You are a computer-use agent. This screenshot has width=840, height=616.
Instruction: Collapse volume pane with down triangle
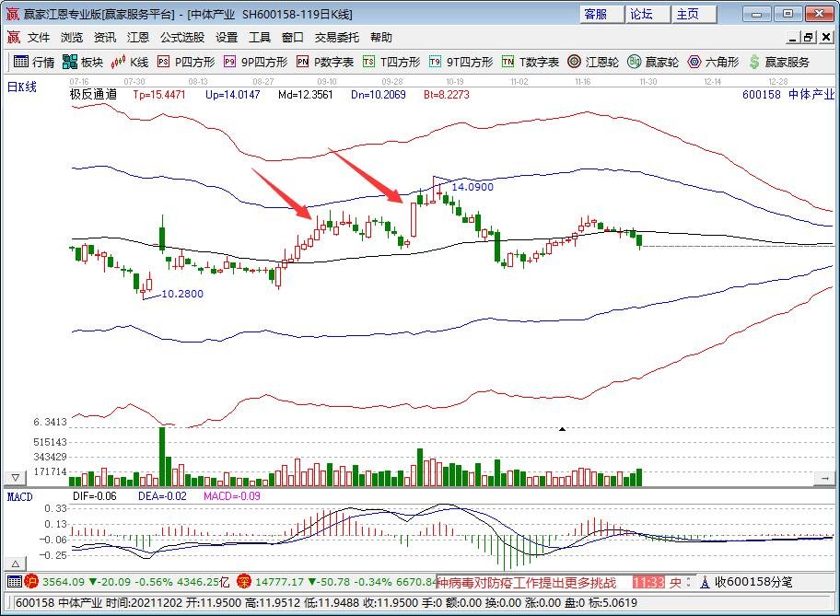[16, 477]
